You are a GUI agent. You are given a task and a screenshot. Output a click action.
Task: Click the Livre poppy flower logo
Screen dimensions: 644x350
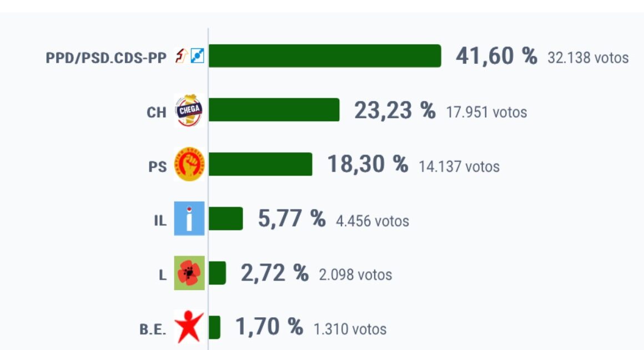189,273
